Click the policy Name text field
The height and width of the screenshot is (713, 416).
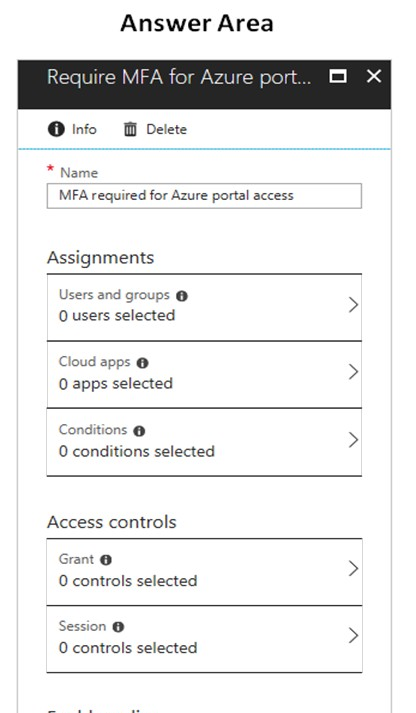204,196
